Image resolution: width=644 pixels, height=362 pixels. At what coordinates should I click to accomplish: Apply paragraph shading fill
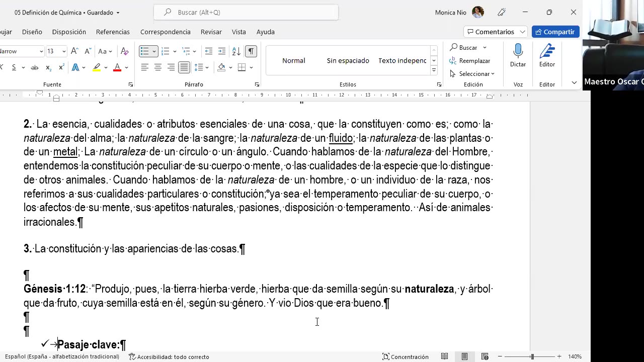point(221,67)
